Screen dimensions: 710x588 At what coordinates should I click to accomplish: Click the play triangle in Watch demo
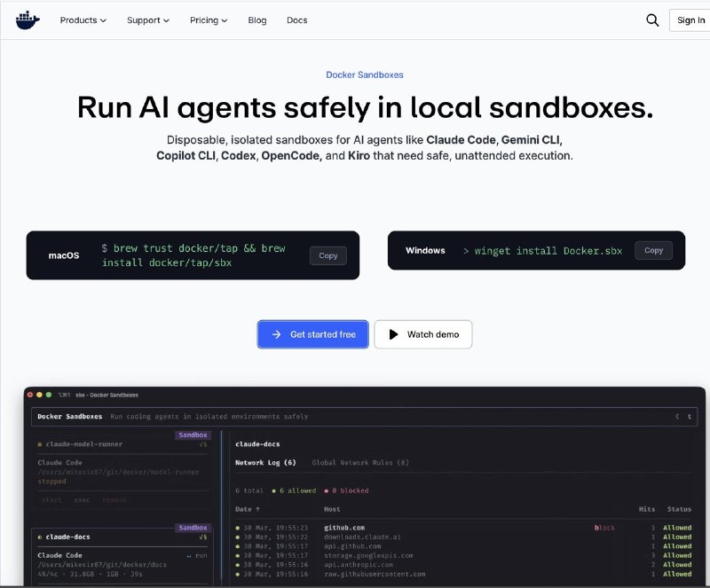[393, 334]
